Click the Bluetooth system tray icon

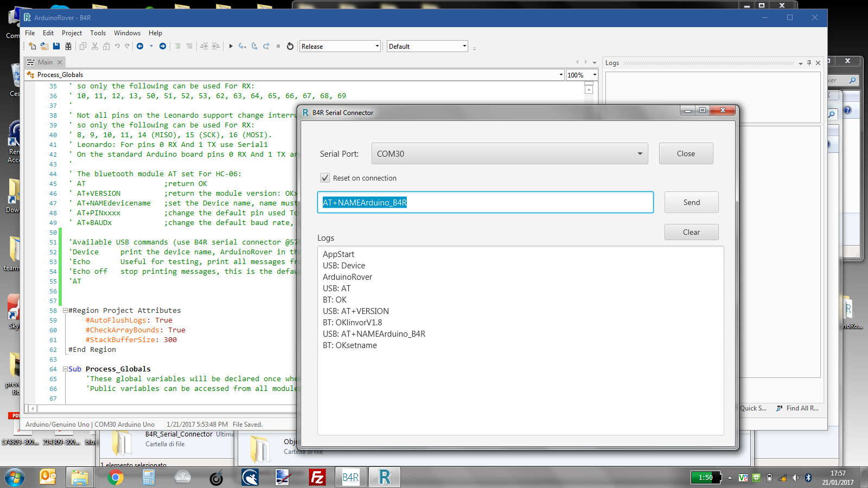[808, 478]
